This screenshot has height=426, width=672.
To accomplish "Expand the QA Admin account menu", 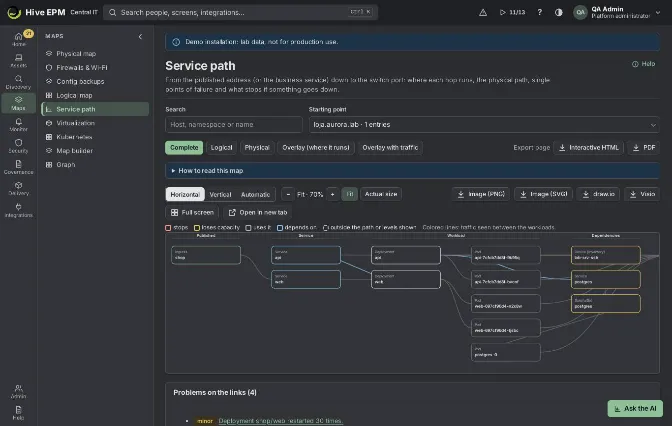I will 618,12.
